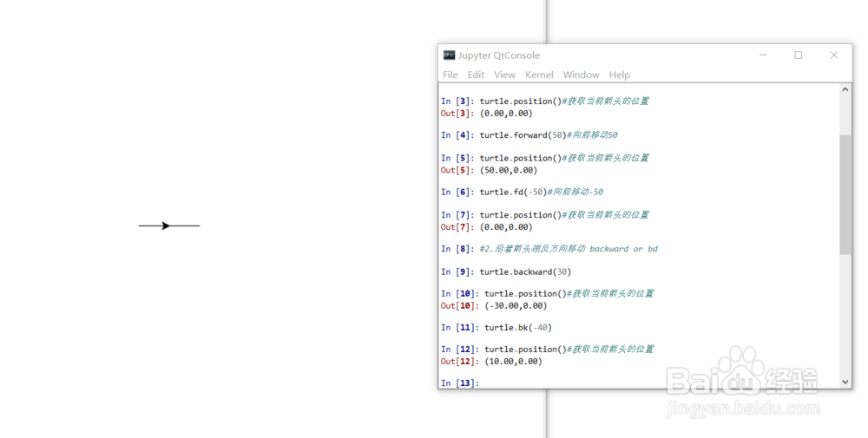Click the In [10] turtle.position() line
The width and height of the screenshot is (868, 438).
pos(548,293)
